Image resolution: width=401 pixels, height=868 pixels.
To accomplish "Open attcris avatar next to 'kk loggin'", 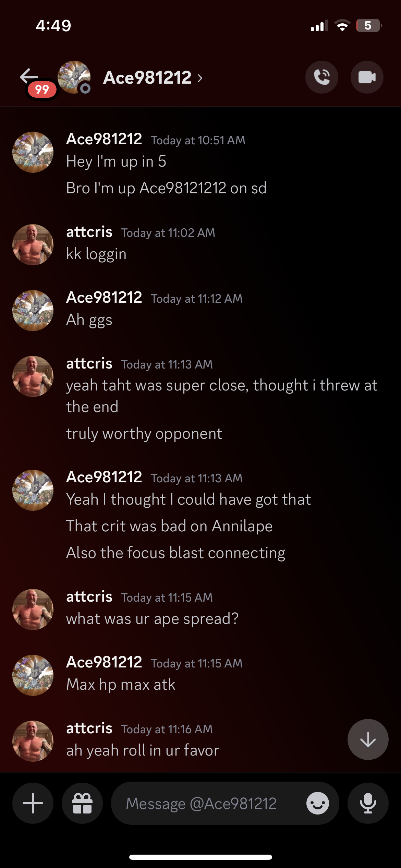I will pos(33,245).
